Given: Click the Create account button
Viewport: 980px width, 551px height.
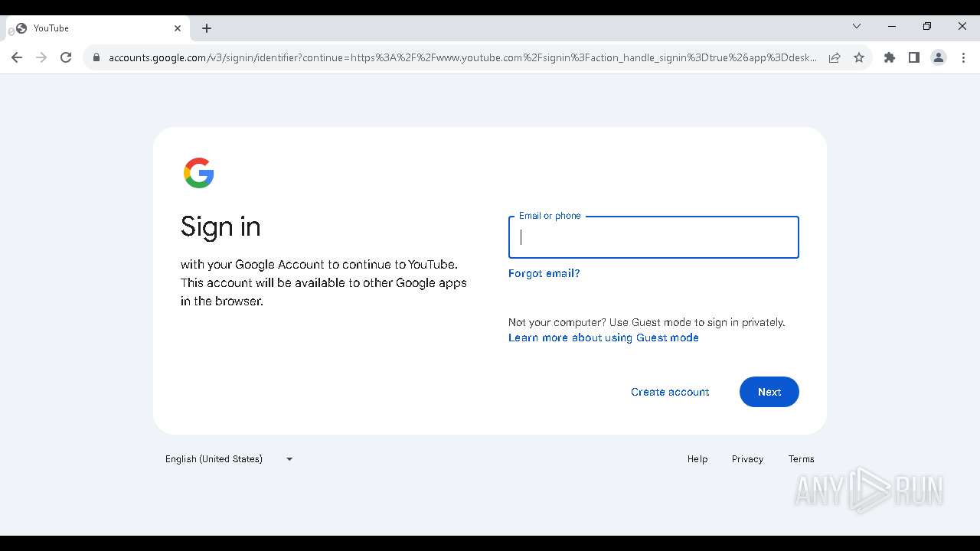Looking at the screenshot, I should (x=670, y=392).
